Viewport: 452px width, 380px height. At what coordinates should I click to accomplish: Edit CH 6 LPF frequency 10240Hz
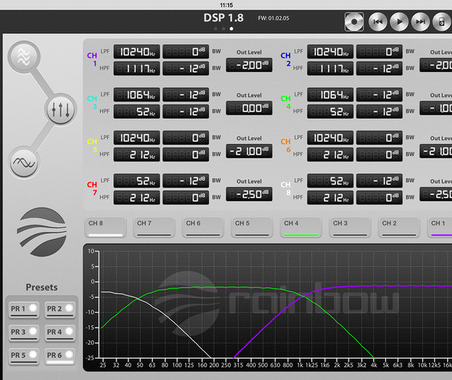pos(330,138)
